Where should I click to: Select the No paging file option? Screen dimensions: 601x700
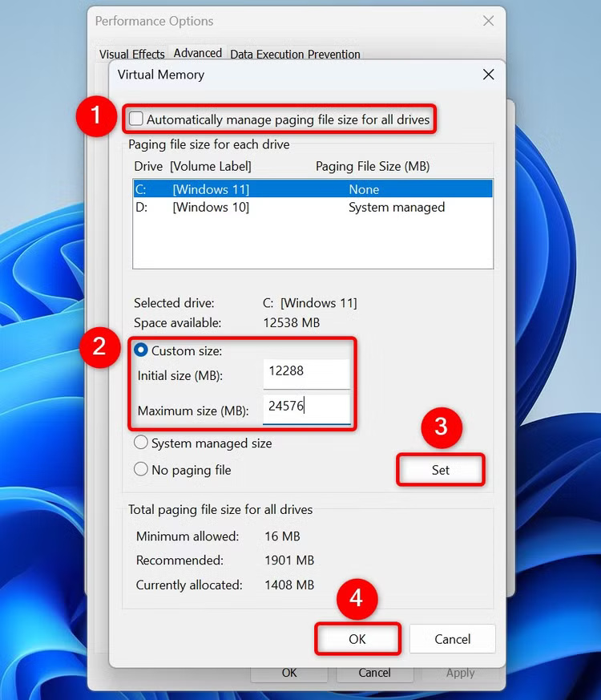[x=141, y=470]
